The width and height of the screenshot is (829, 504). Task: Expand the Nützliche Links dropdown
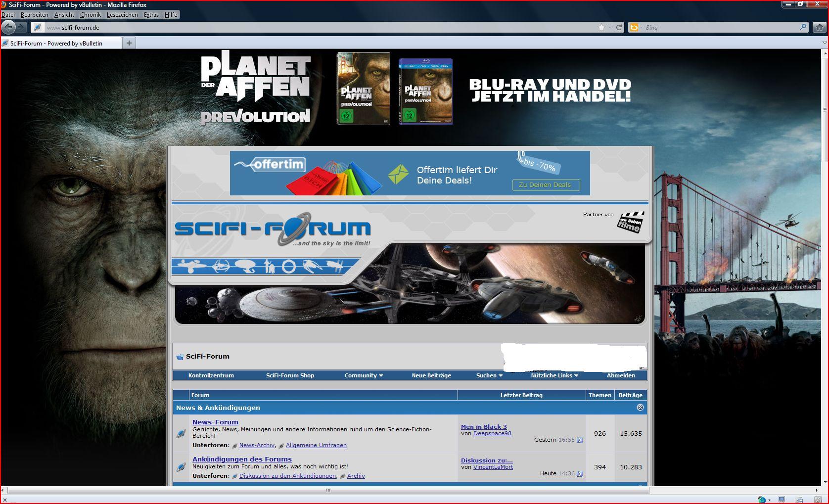coord(554,375)
